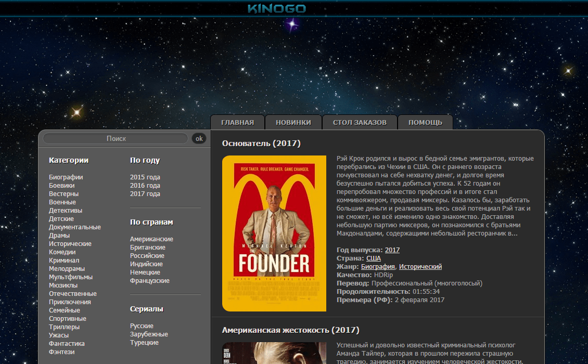Open the ПОМОЩЬ tab
This screenshot has height=364, width=588.
click(425, 123)
